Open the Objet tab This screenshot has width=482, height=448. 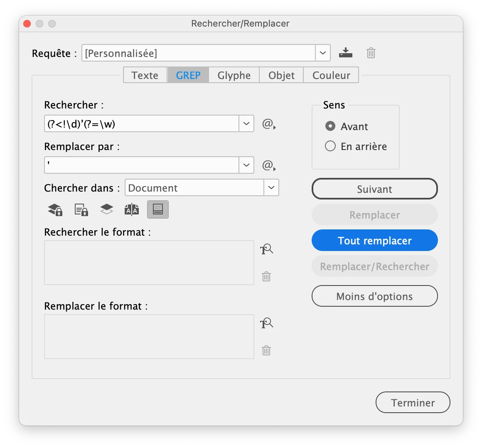tap(281, 75)
